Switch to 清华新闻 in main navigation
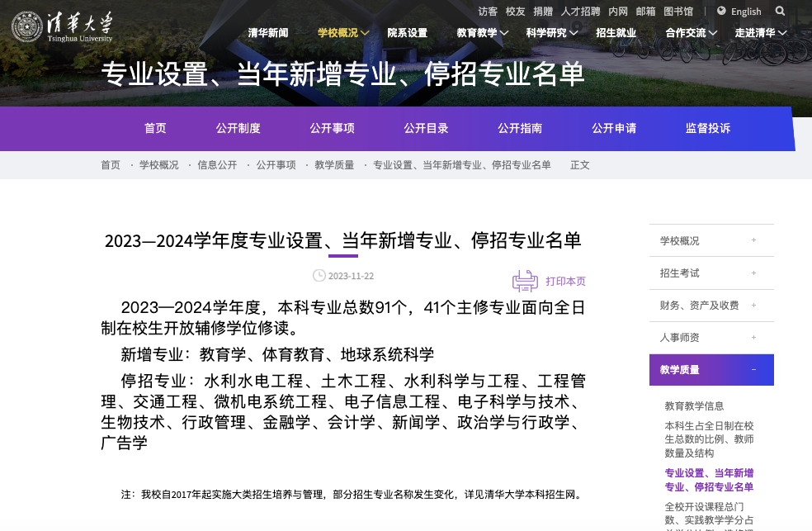 pyautogui.click(x=268, y=33)
